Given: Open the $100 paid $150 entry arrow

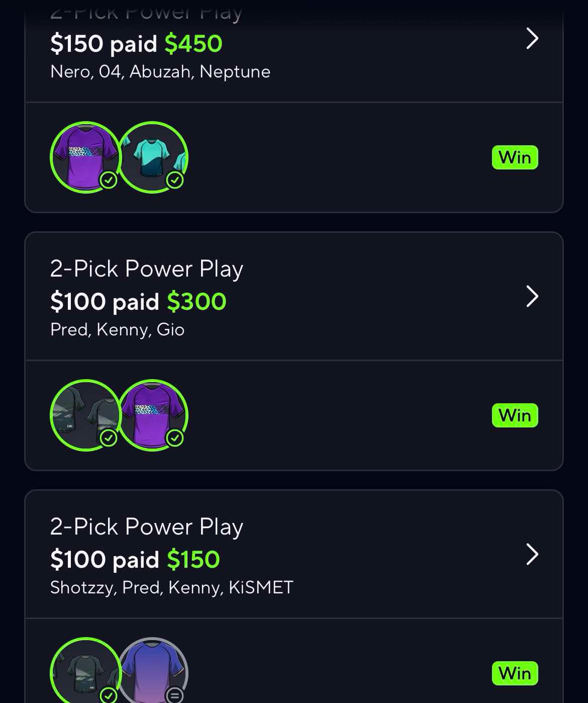Looking at the screenshot, I should 532,554.
